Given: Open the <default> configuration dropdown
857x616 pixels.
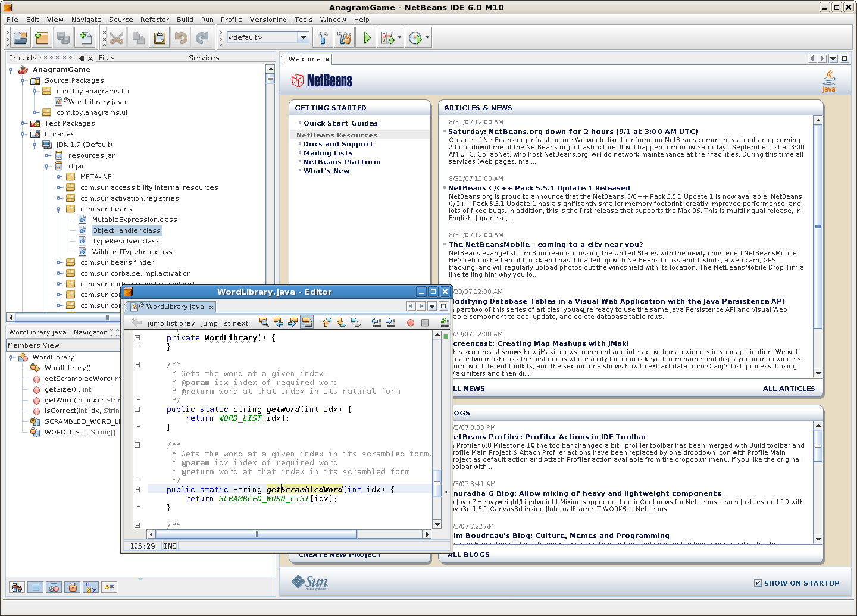Looking at the screenshot, I should point(304,37).
